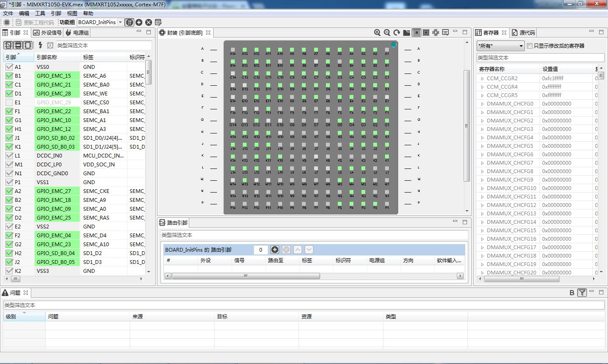Rotate the package view
The width and height of the screenshot is (608, 364).
coord(396,33)
